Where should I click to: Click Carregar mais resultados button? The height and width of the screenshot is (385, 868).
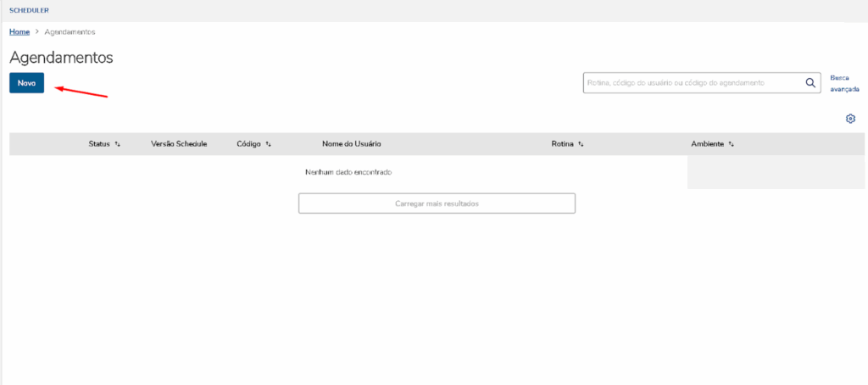[x=437, y=204]
